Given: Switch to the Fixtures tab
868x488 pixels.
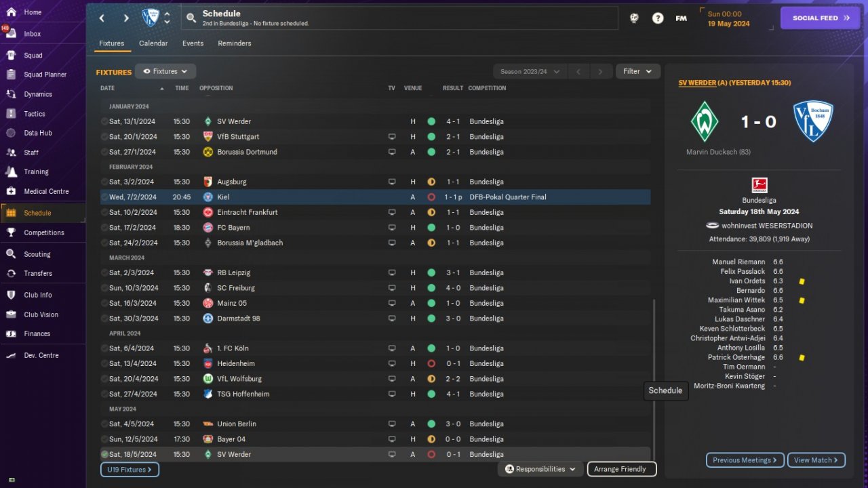Looking at the screenshot, I should [112, 43].
